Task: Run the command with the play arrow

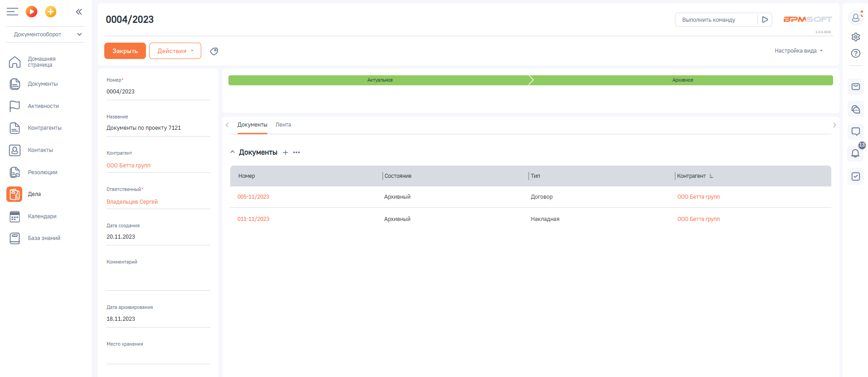Action: pos(765,20)
